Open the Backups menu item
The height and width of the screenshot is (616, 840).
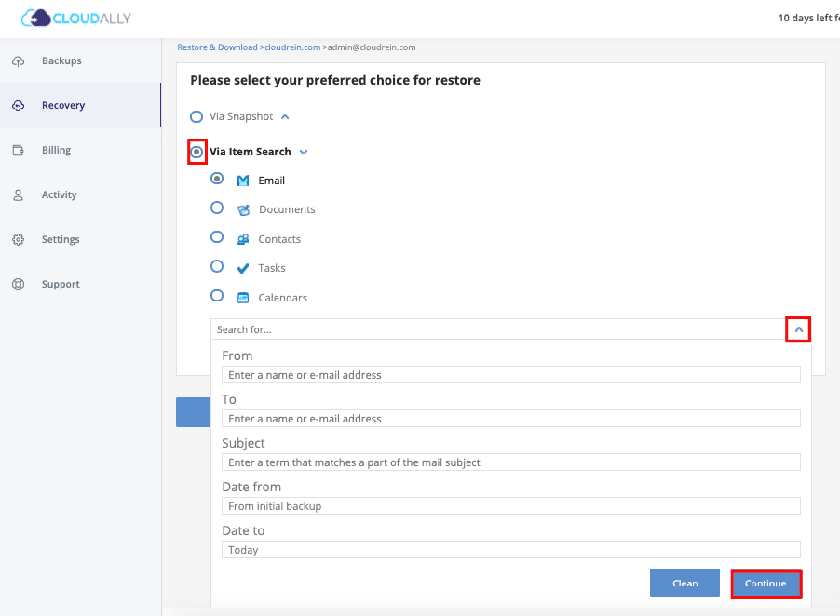80,61
